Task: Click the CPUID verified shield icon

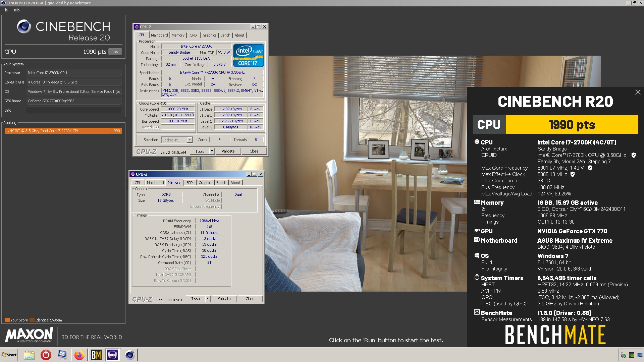Action: click(634, 155)
